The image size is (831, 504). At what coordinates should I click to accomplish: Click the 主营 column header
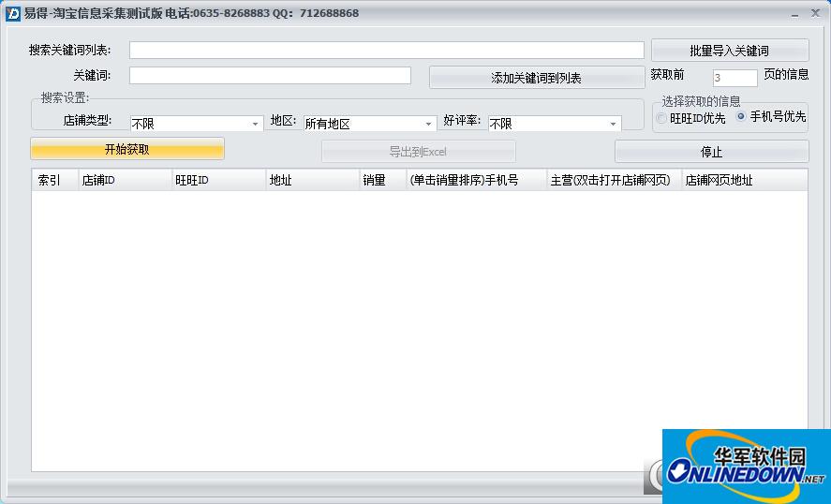point(614,180)
